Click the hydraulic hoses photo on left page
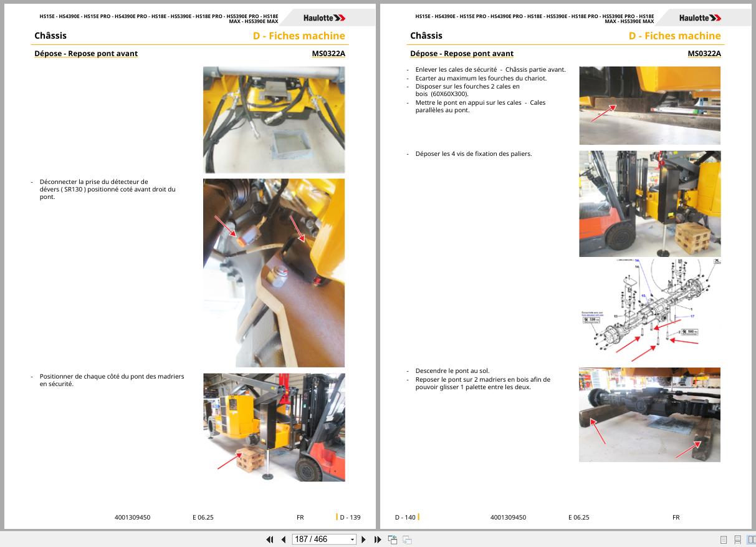This screenshot has height=547, width=756. (274, 120)
